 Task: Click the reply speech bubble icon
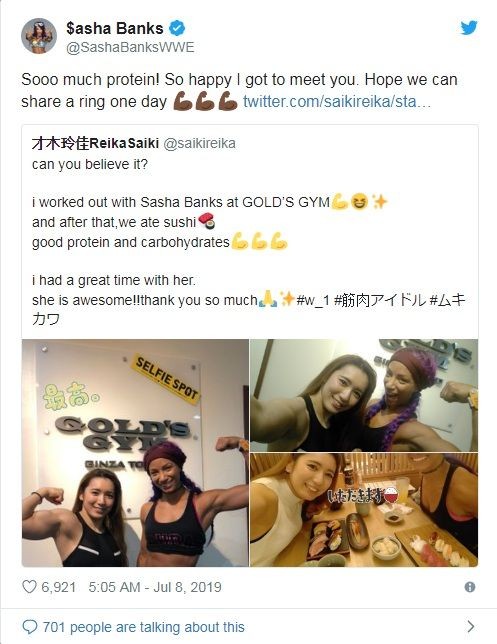coord(30,627)
